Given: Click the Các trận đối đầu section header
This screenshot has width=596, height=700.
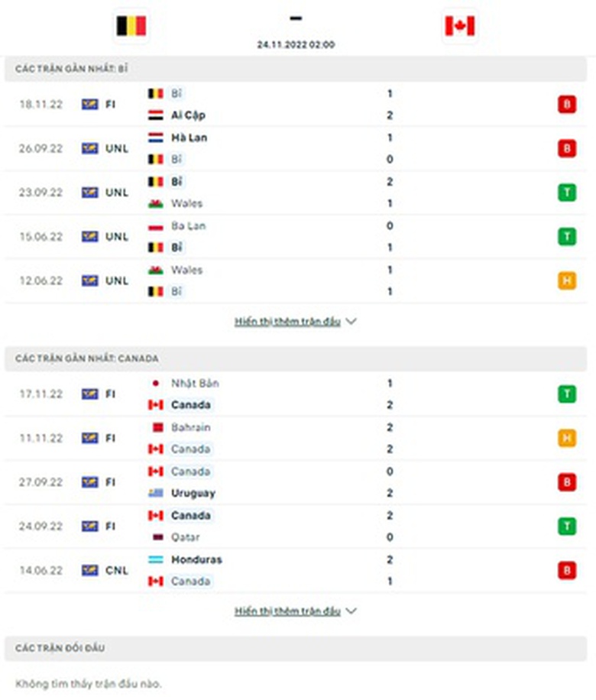Looking at the screenshot, I should point(60,648).
